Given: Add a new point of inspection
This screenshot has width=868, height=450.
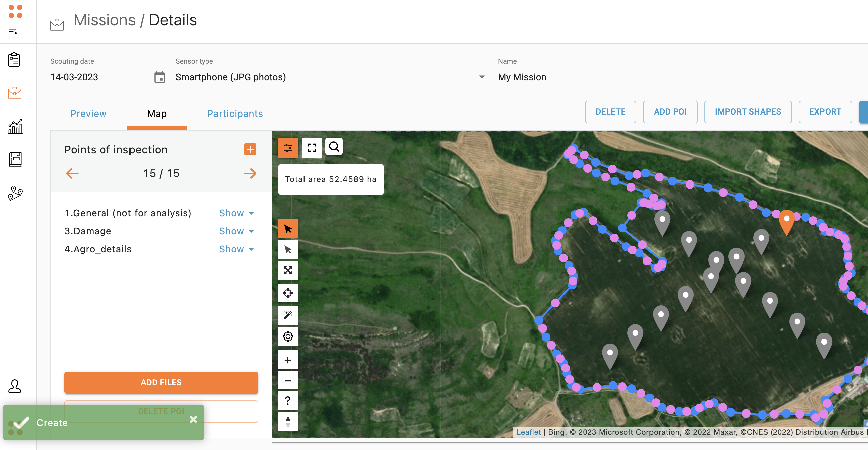Looking at the screenshot, I should [250, 149].
